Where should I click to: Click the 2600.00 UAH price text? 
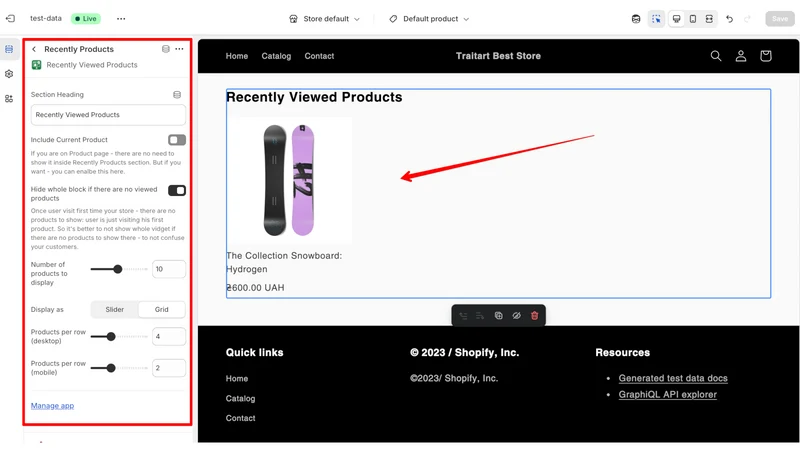pyautogui.click(x=255, y=288)
